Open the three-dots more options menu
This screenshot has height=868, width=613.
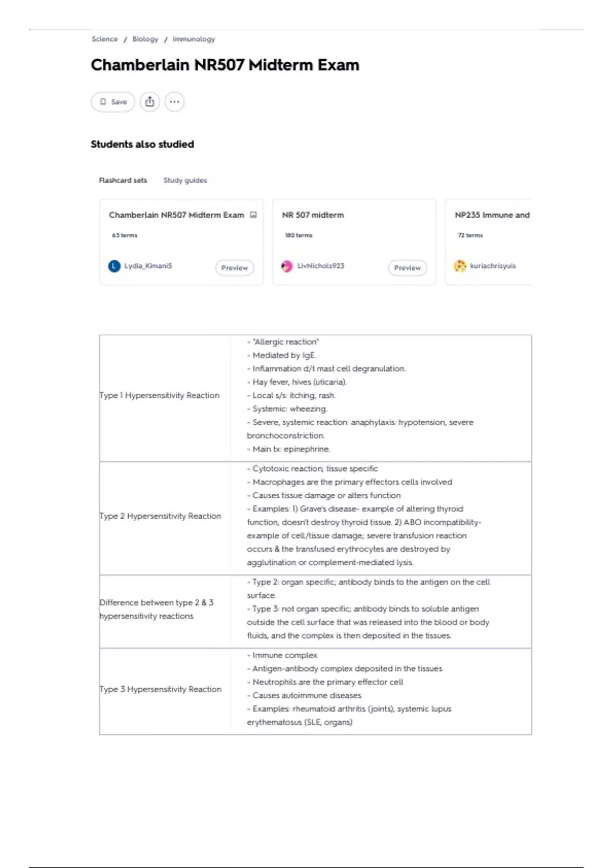[175, 102]
